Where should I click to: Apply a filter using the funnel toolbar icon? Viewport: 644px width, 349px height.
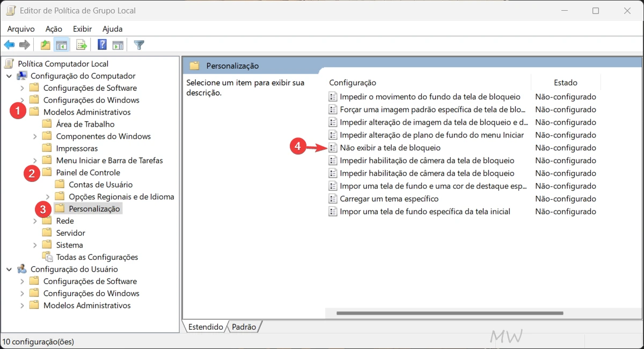coord(138,45)
